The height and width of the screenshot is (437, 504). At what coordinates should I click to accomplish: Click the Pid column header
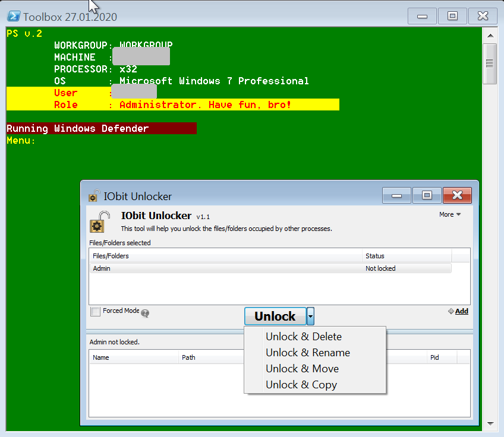tap(442, 357)
